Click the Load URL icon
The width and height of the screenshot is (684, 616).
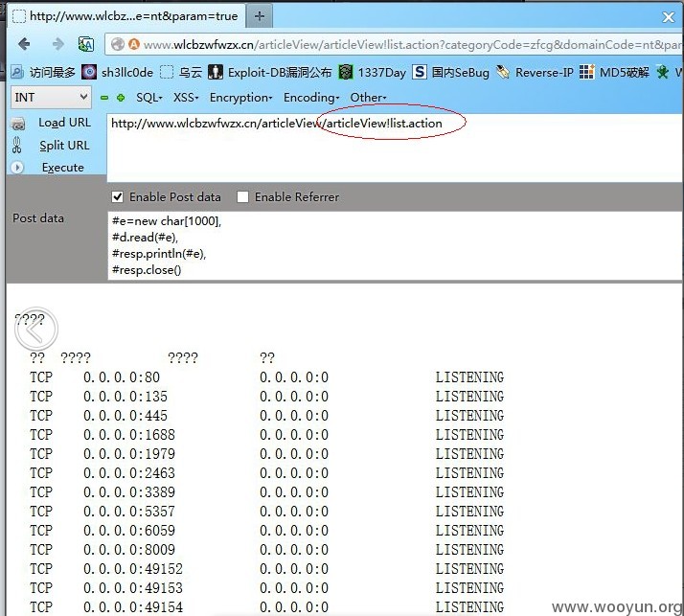coord(17,124)
